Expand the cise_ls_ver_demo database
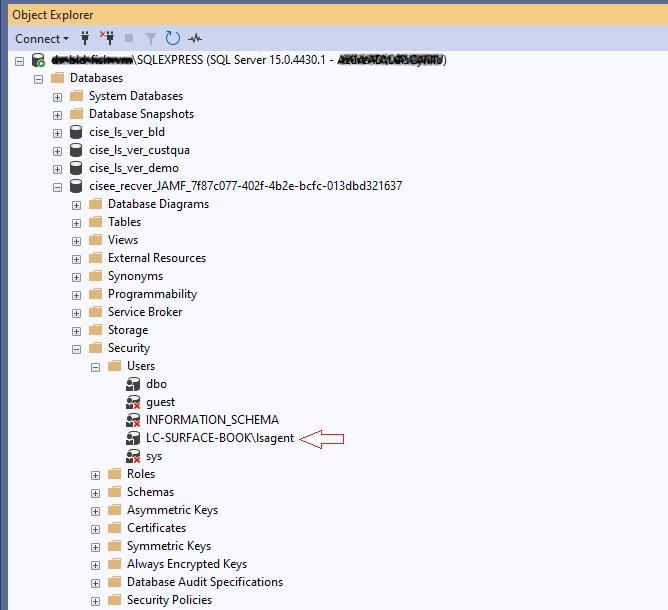The height and width of the screenshot is (610, 668). pyautogui.click(x=58, y=170)
